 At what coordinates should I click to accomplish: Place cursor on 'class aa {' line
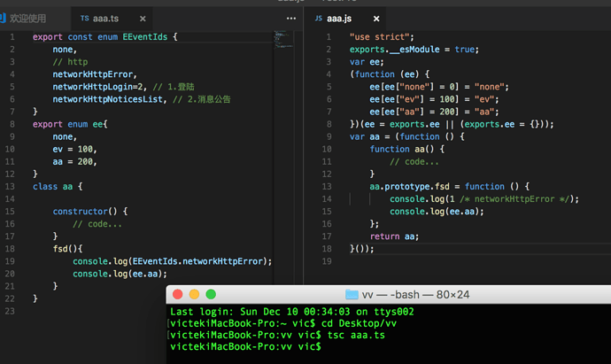(x=58, y=187)
